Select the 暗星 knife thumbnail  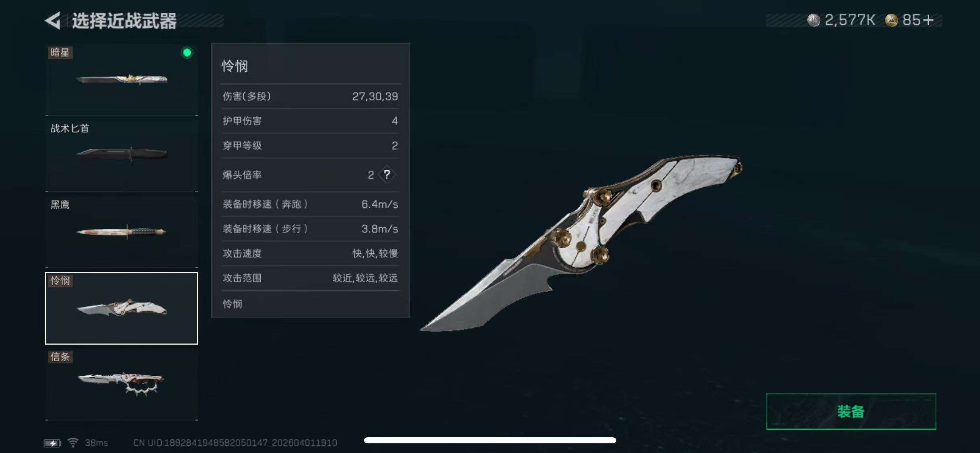point(121,80)
